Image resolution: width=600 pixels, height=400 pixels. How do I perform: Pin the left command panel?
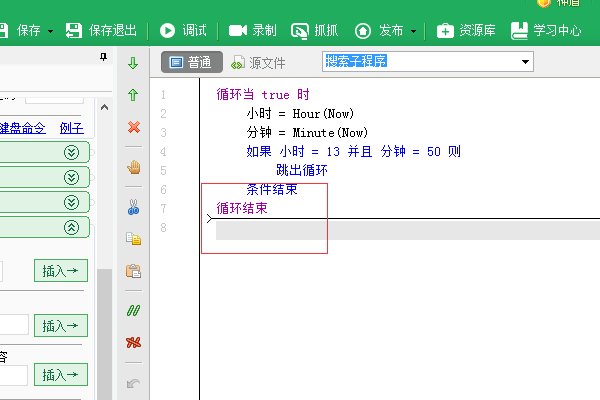[103, 57]
